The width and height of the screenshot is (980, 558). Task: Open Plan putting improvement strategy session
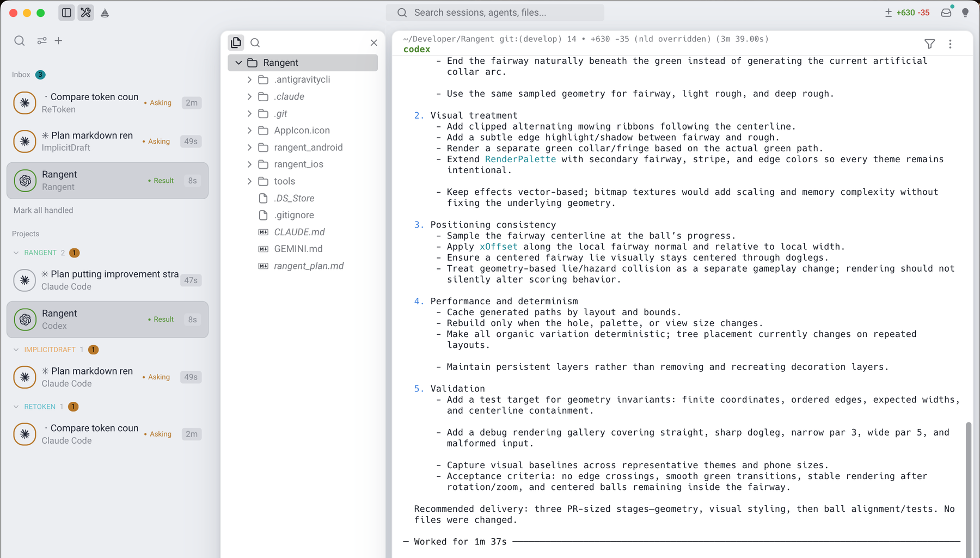107,280
